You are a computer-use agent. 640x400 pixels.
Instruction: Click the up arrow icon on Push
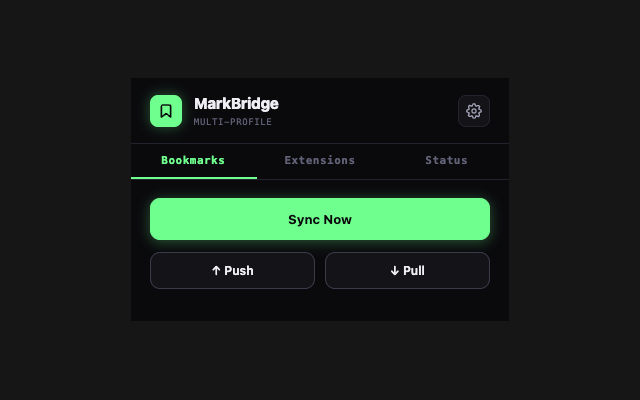216,271
